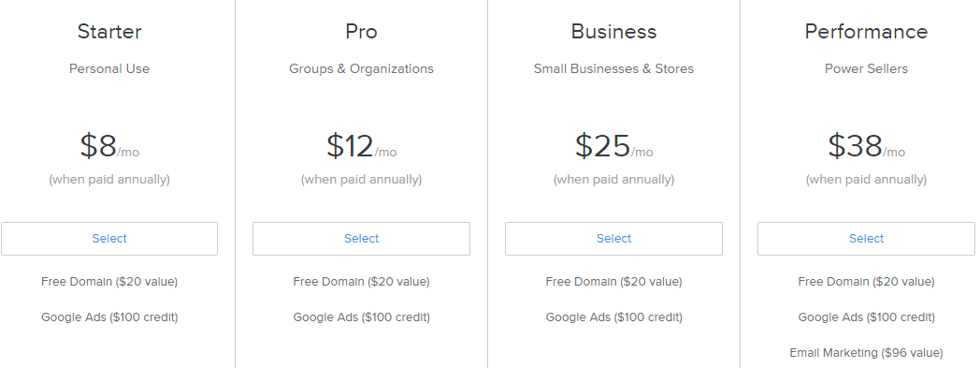This screenshot has width=980, height=368.
Task: Choose the Pro plan Select button
Action: pos(361,239)
